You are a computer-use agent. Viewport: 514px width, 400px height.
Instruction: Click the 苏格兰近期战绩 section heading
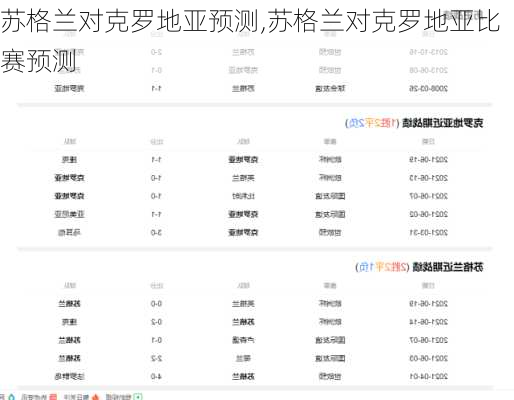(x=448, y=267)
